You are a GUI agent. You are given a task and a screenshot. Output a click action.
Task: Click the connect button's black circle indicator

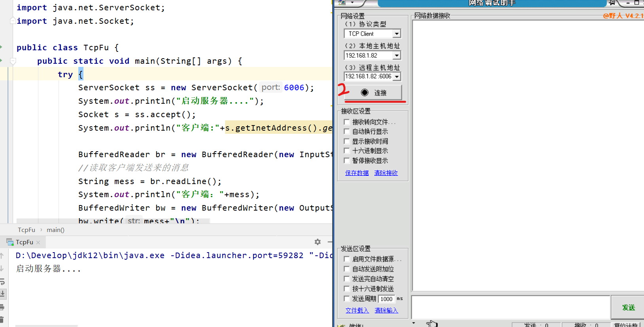(365, 93)
